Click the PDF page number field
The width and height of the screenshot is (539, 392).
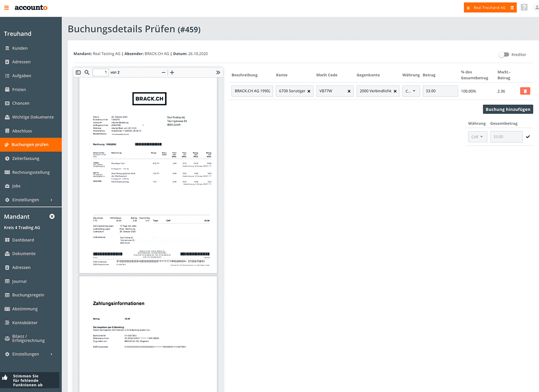(100, 72)
